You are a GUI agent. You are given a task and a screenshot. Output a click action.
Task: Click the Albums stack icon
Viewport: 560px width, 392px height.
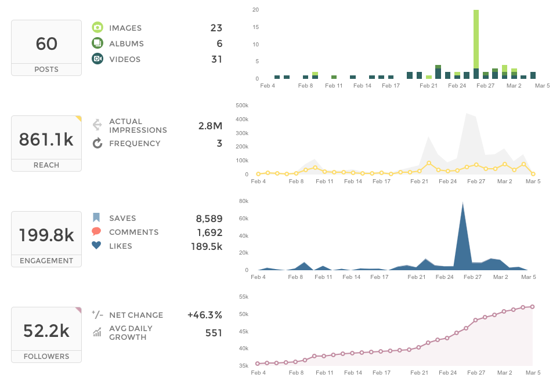point(97,43)
